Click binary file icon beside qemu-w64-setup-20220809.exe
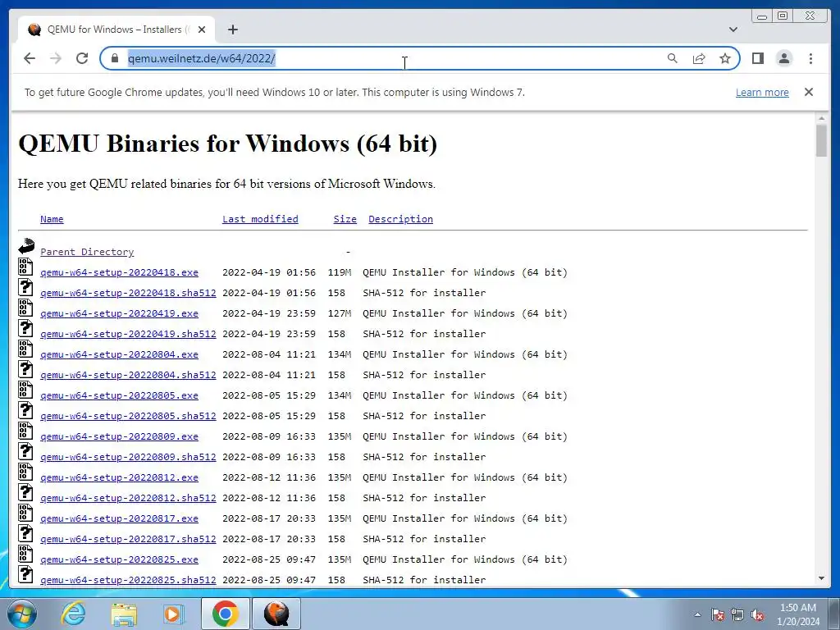Screen dimensions: 840x630 (25, 430)
